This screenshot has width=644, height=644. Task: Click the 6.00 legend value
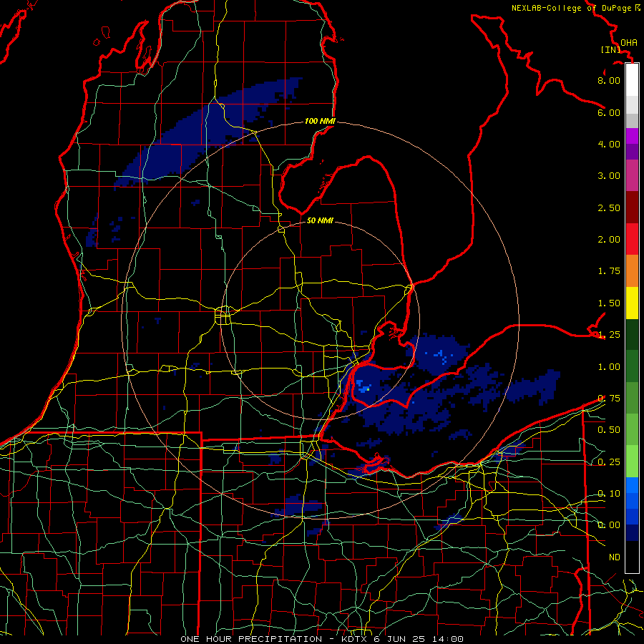point(609,112)
